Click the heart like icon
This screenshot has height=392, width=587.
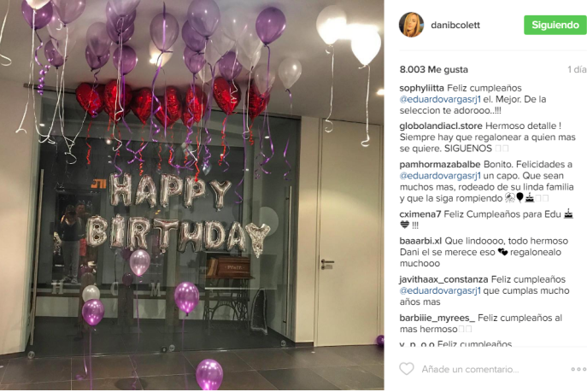407,369
